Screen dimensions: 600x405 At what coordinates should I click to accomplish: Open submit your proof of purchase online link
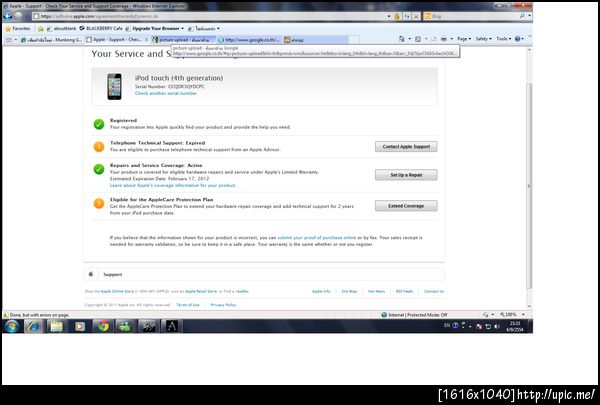point(317,238)
